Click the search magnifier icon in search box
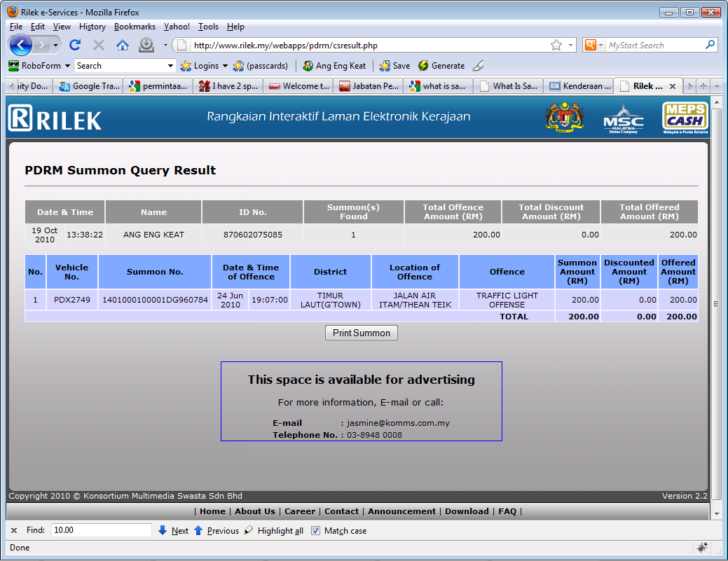728x561 pixels. click(710, 45)
